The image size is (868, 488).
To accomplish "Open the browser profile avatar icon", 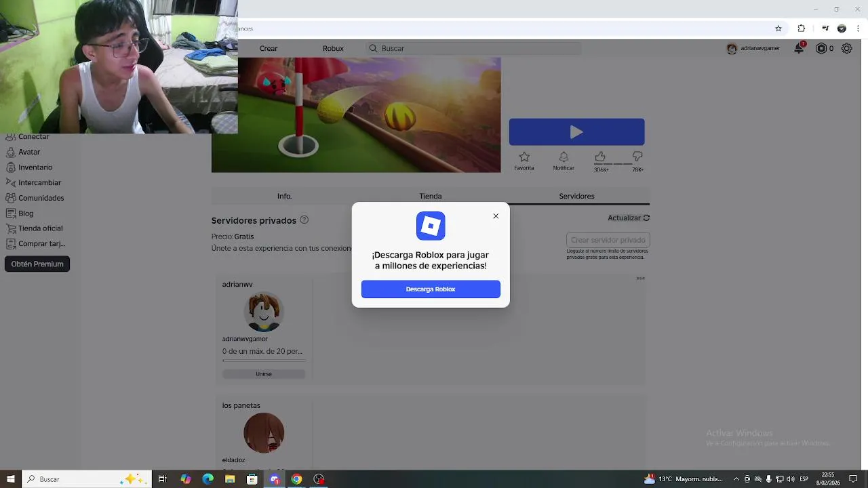I will tap(842, 28).
